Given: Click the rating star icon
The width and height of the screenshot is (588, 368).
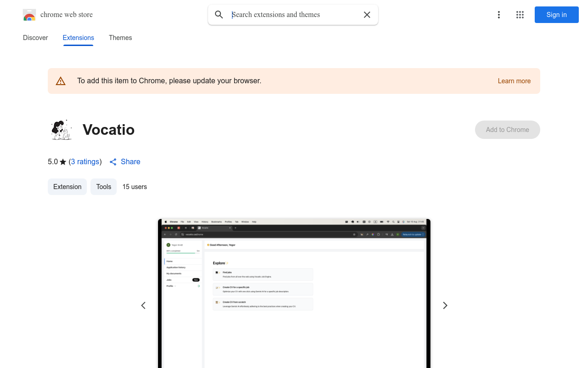Looking at the screenshot, I should point(63,162).
